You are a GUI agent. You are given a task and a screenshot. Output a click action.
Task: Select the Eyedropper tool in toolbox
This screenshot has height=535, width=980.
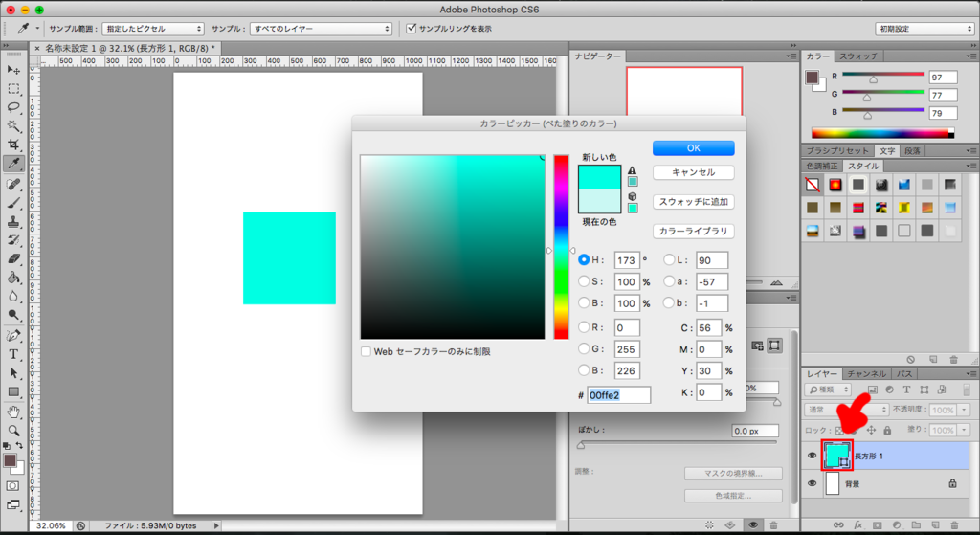[x=13, y=164]
